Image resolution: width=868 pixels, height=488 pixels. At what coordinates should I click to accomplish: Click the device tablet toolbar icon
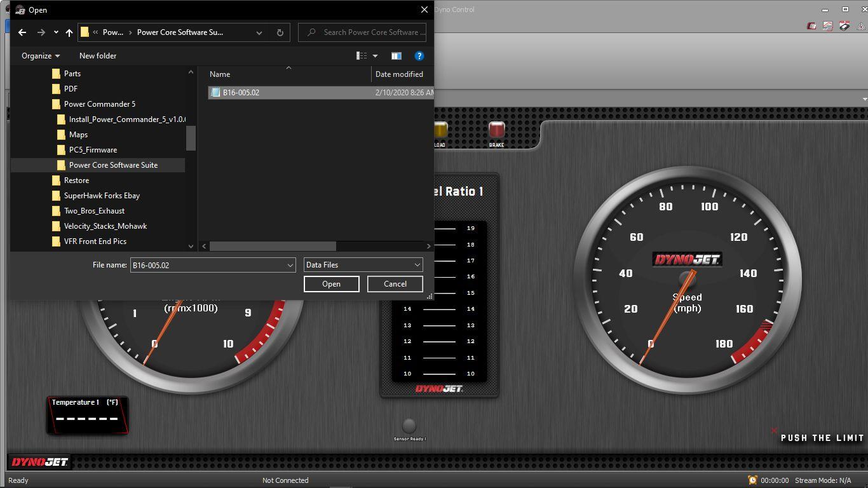844,26
